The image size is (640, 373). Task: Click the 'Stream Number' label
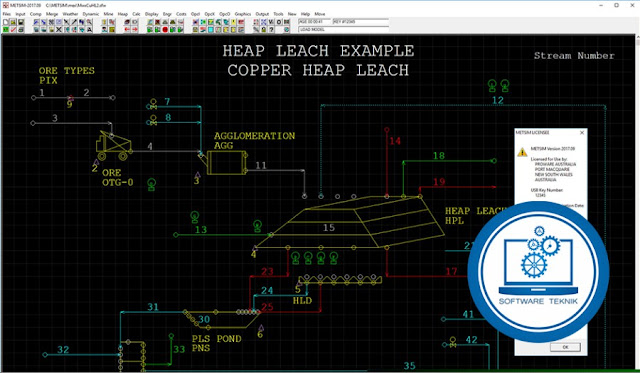pyautogui.click(x=574, y=56)
